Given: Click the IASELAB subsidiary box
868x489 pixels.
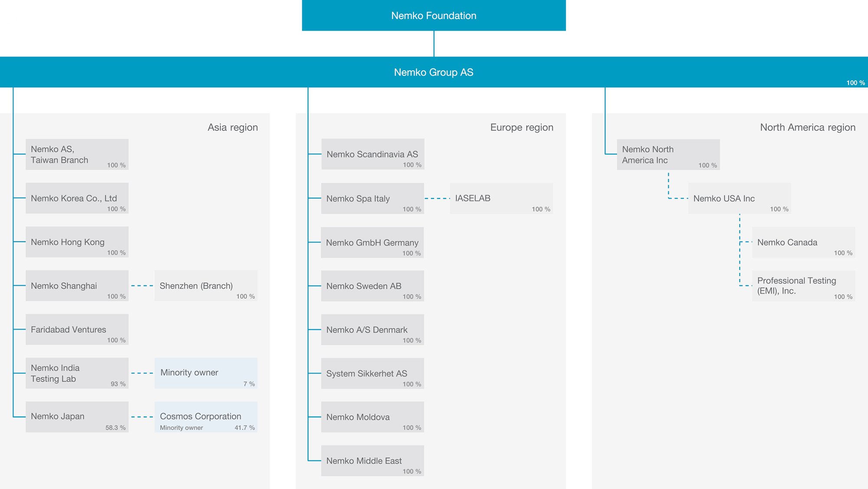Looking at the screenshot, I should click(x=501, y=198).
